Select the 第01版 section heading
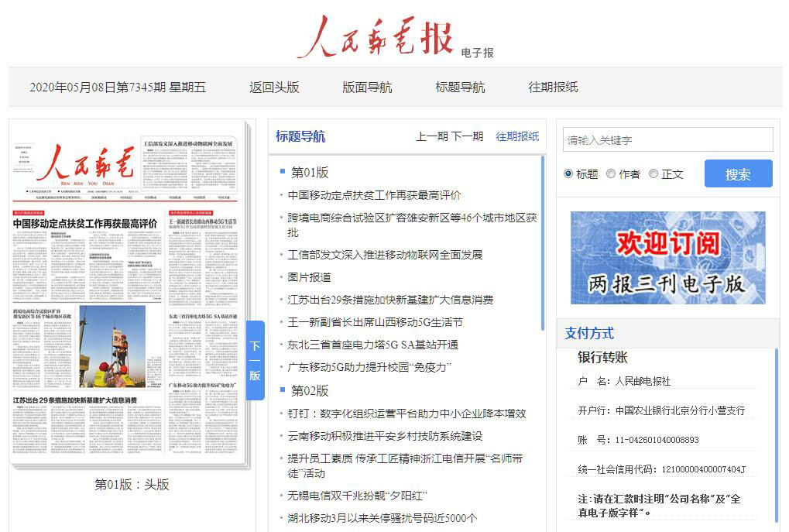 point(310,172)
